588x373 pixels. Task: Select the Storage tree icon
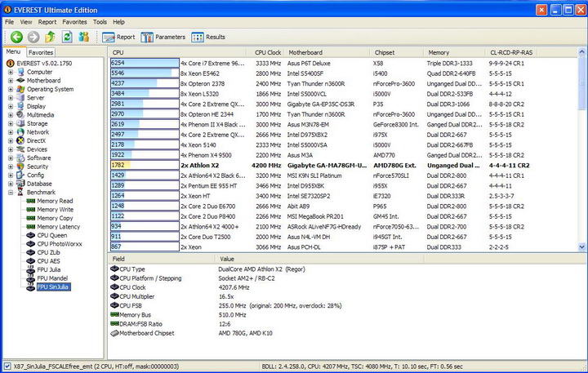(x=21, y=123)
